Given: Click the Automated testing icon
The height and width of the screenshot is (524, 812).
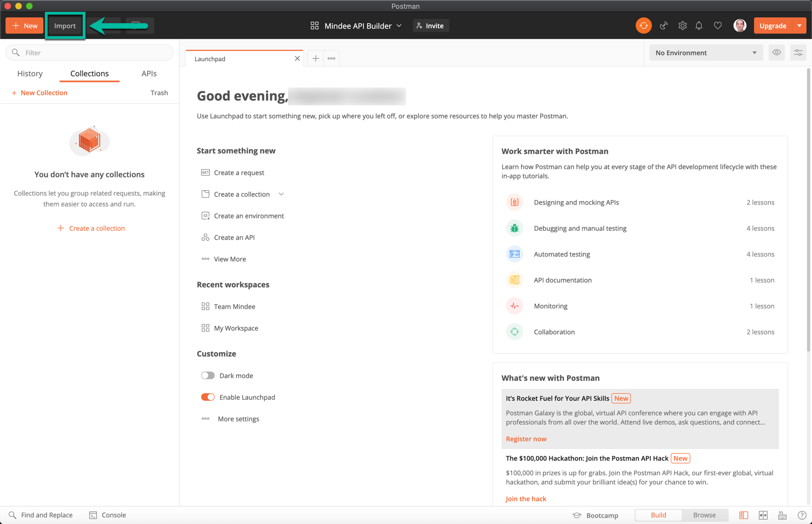Looking at the screenshot, I should [x=515, y=254].
